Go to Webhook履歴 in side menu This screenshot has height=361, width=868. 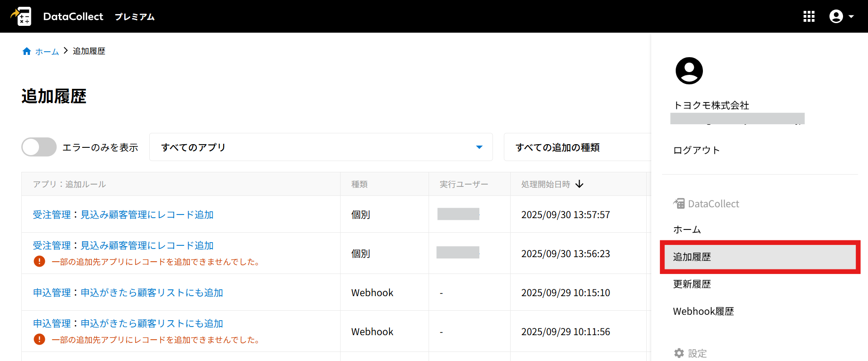(703, 312)
